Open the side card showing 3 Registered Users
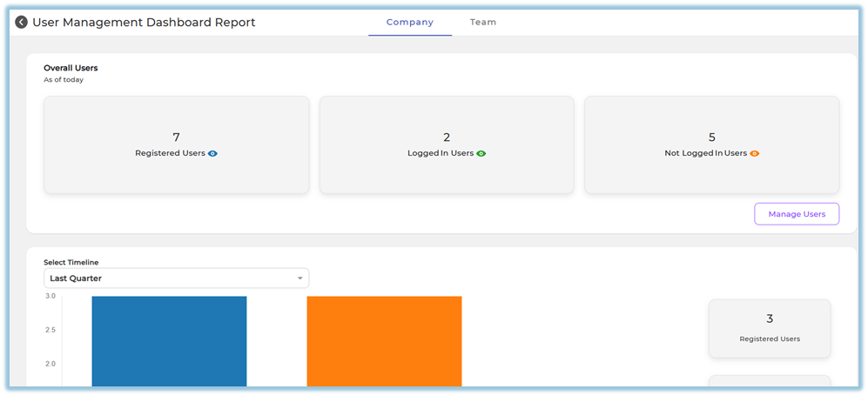The height and width of the screenshot is (396, 868). tap(769, 328)
